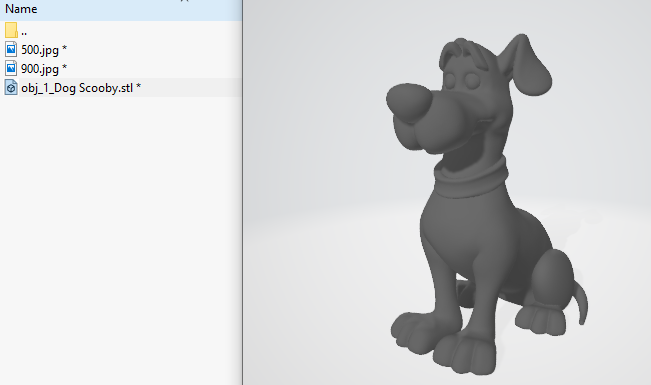The image size is (651, 385).
Task: Click the 3D dog model preview
Action: click(x=486, y=204)
